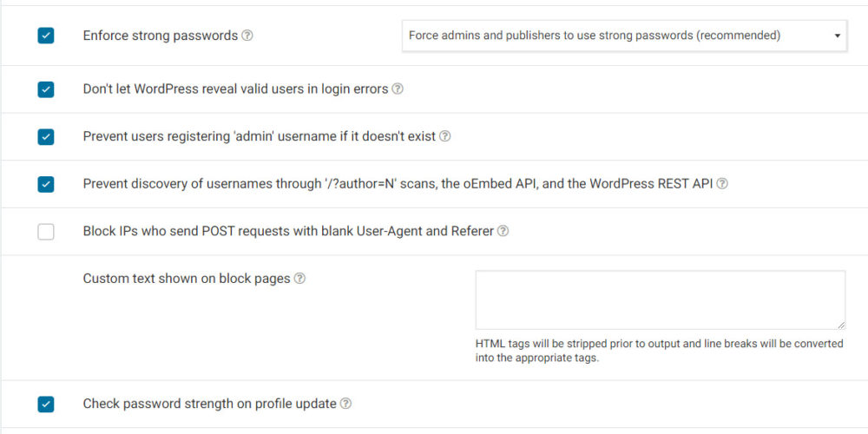This screenshot has height=434, width=868.
Task: Click the 'Check password strength on profile update' label
Action: tap(209, 404)
